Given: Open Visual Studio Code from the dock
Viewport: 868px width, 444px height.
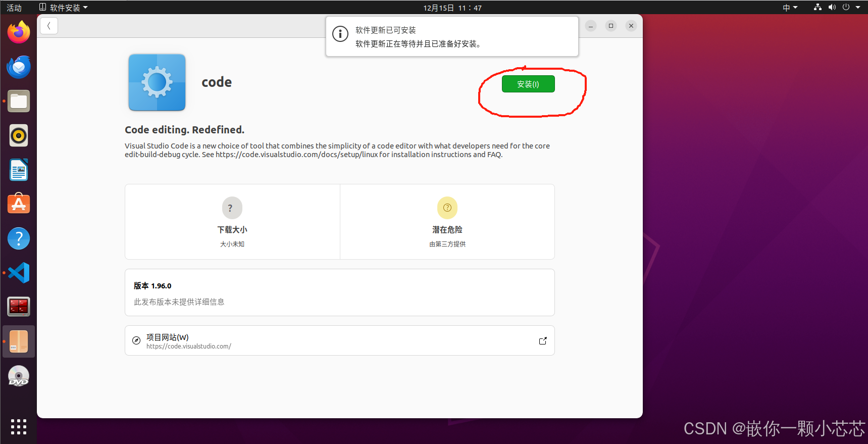Looking at the screenshot, I should coord(19,273).
